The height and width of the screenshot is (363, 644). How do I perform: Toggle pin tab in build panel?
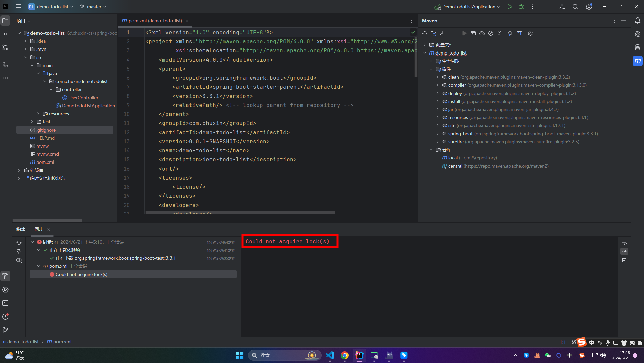(x=19, y=251)
